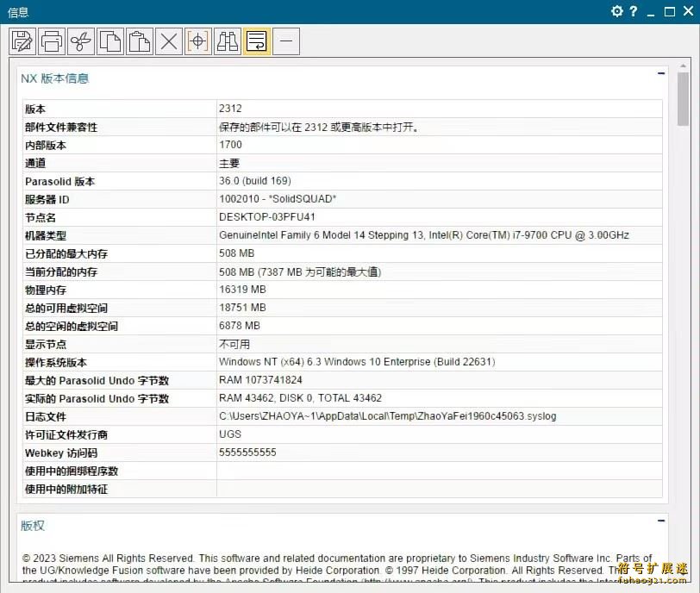This screenshot has width=700, height=593.
Task: Collapse the 版权 copyright section
Action: coord(660,521)
